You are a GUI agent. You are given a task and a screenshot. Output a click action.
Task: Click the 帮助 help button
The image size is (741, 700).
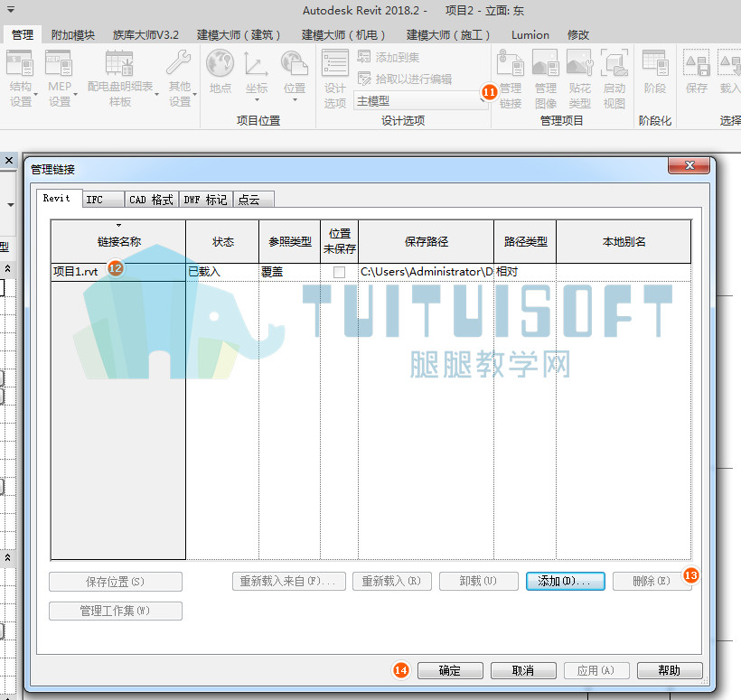click(x=670, y=670)
